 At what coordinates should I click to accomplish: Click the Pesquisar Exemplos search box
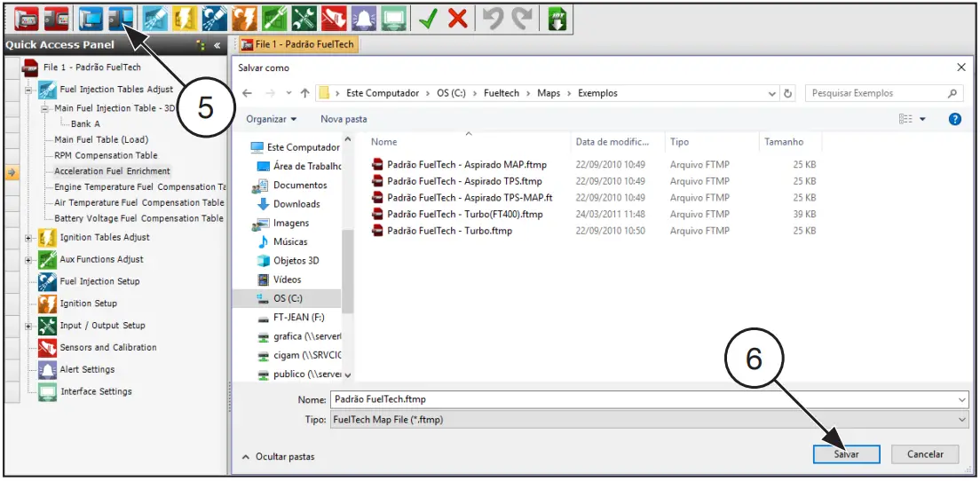[x=884, y=93]
